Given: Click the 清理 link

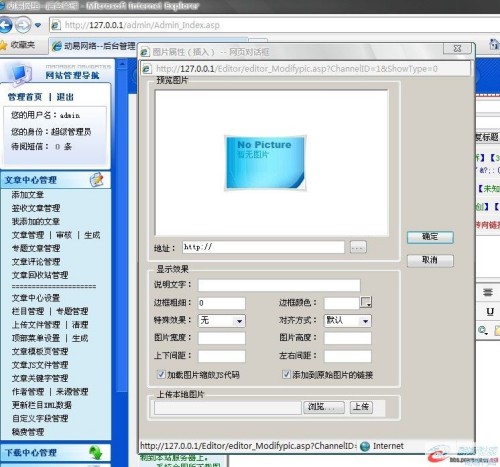Looking at the screenshot, I should tap(80, 325).
